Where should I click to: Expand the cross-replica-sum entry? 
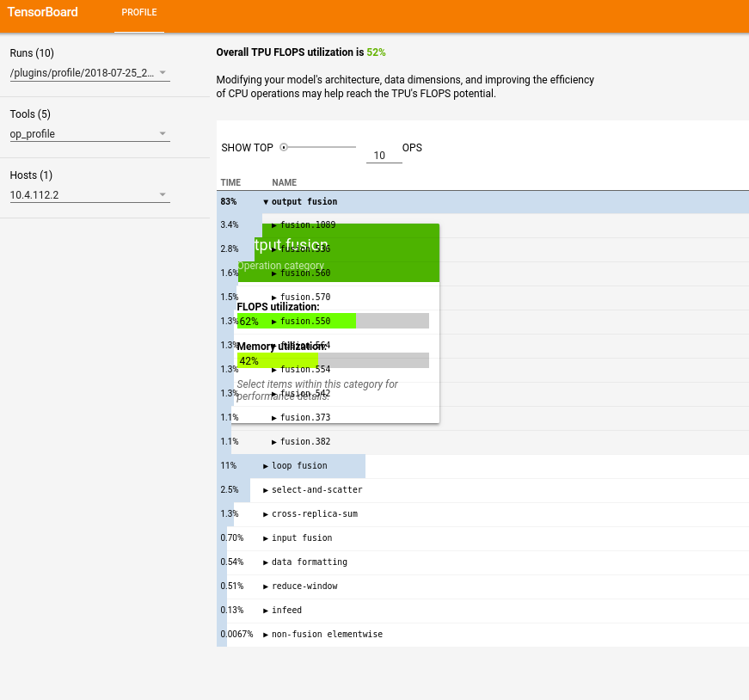tap(266, 513)
